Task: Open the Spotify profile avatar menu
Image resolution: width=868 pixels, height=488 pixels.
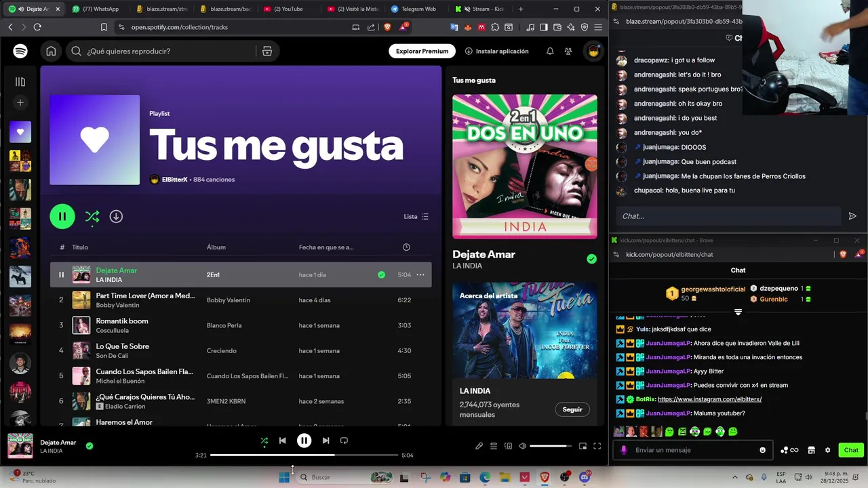Action: click(593, 51)
